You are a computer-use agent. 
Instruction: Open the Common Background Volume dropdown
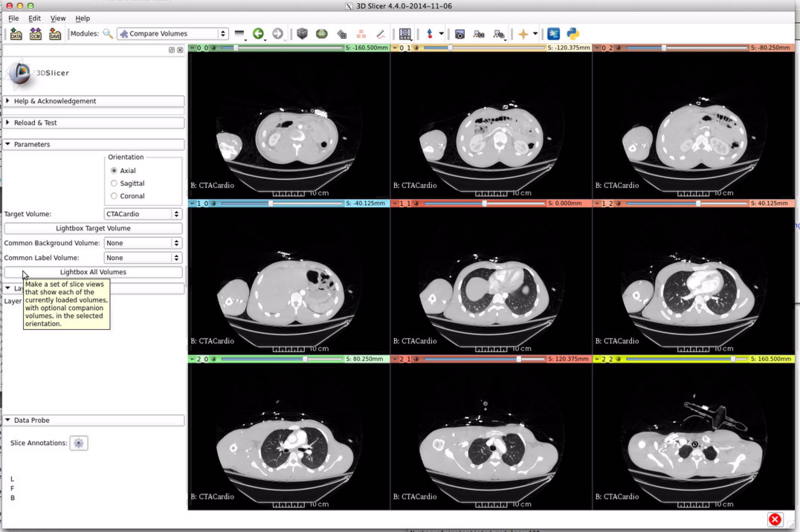coord(143,243)
